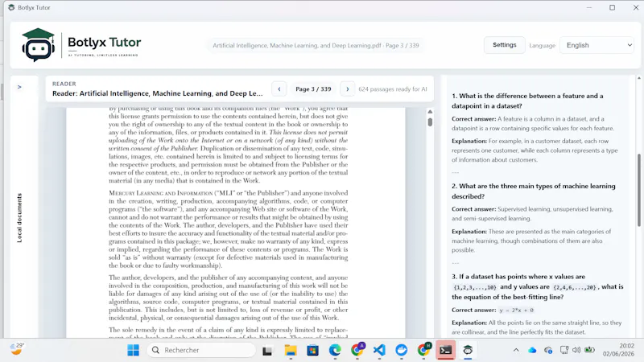Open the Settings button
The width and height of the screenshot is (644, 362).
505,45
